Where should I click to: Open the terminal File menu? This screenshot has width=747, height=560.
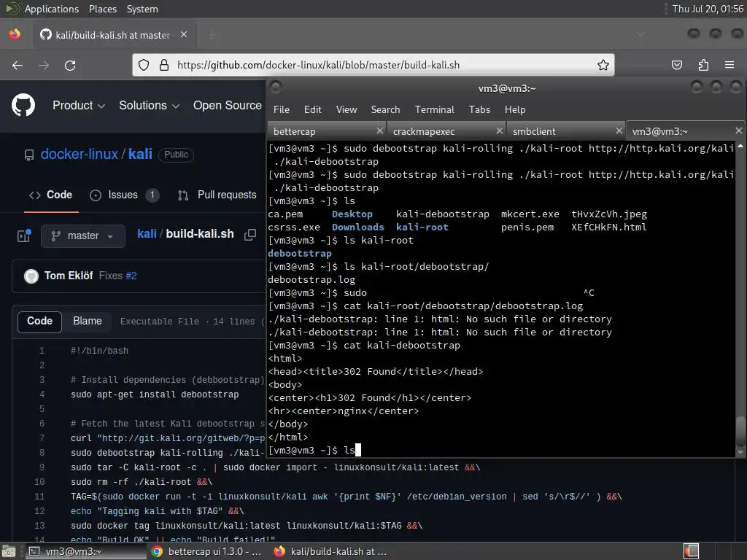(282, 109)
